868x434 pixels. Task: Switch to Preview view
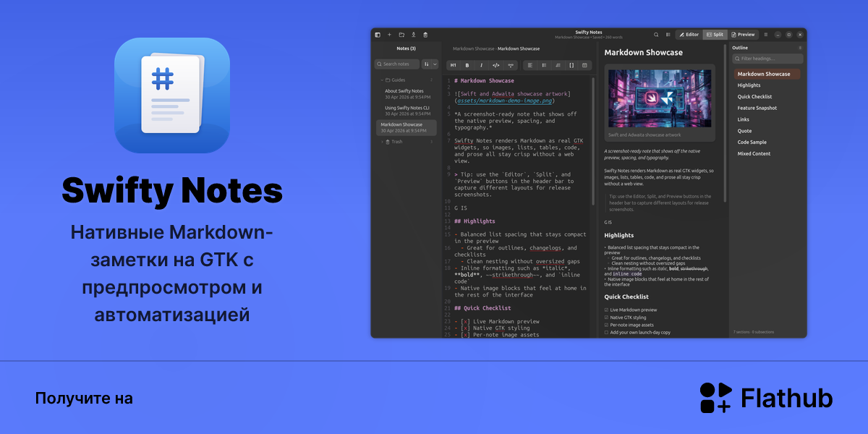(x=743, y=35)
